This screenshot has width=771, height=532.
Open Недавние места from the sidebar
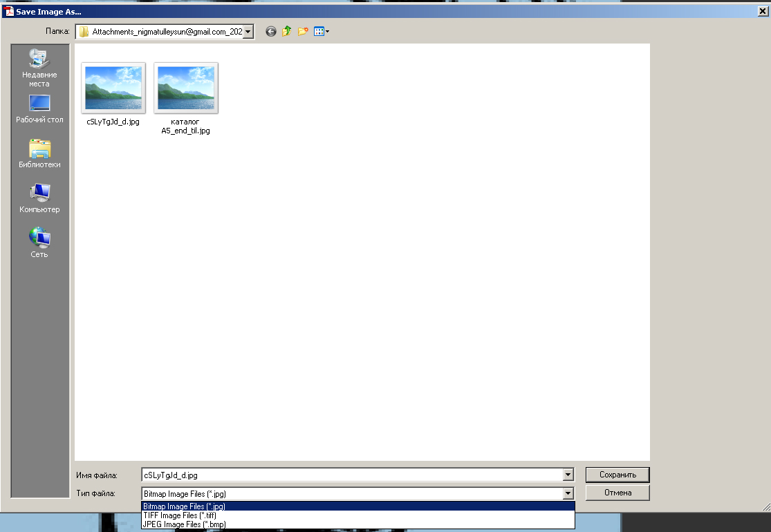(39, 67)
